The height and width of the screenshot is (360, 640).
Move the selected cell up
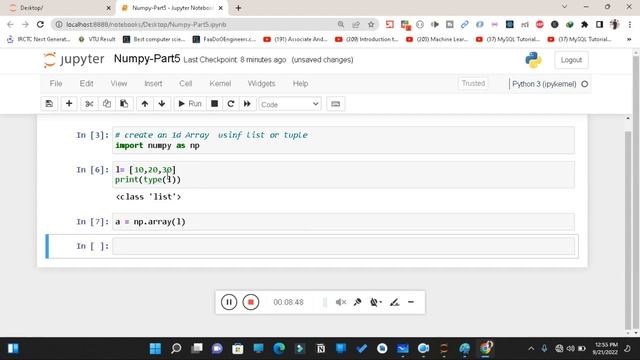144,104
